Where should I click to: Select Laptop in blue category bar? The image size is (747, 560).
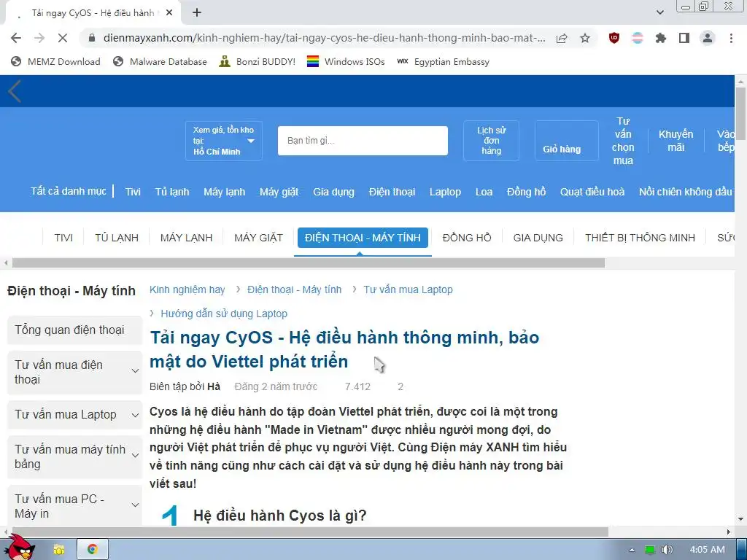(445, 192)
